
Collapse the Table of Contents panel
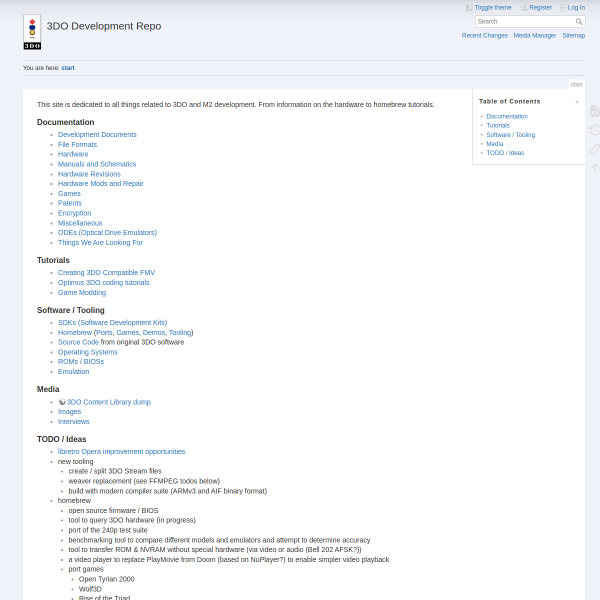[577, 102]
